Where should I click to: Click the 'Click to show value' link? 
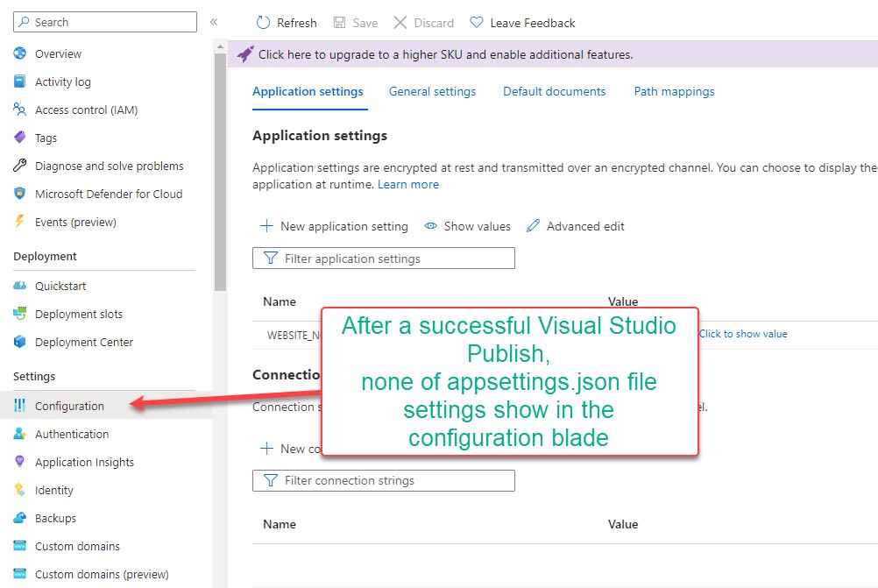click(743, 334)
